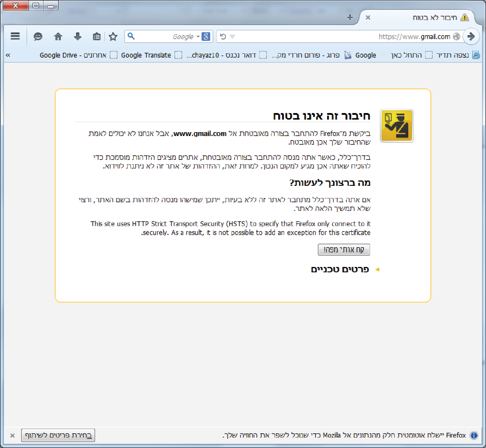Image resolution: width=486 pixels, height=448 pixels.
Task: Click the 'מה ברצונך לעשות?' heading
Action: (330, 183)
